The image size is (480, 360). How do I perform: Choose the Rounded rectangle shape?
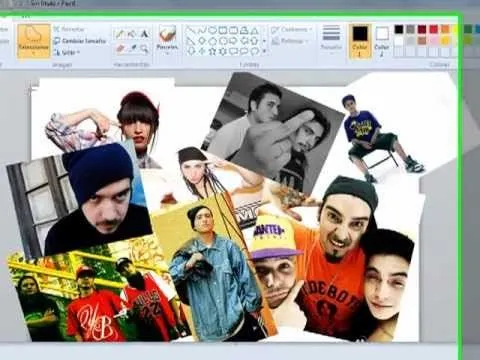click(233, 31)
